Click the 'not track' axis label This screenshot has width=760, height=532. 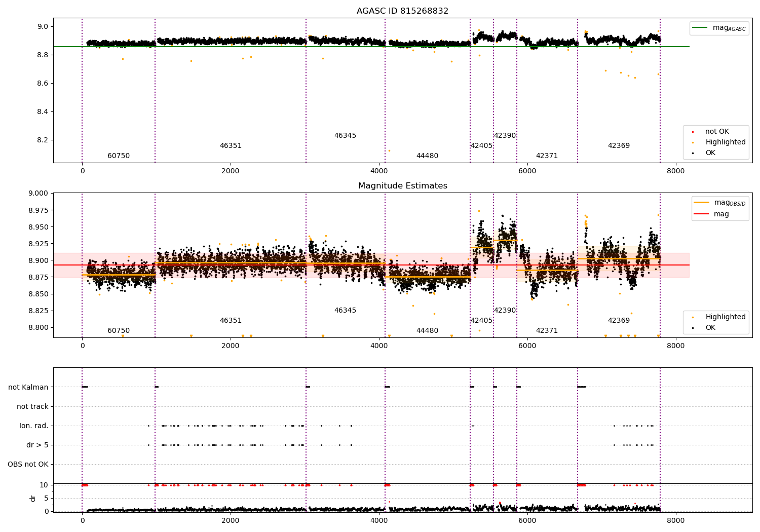click(32, 407)
